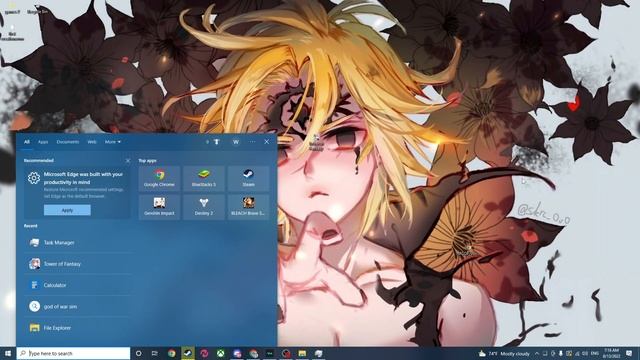Show hidden system tray icons

(x=537, y=353)
